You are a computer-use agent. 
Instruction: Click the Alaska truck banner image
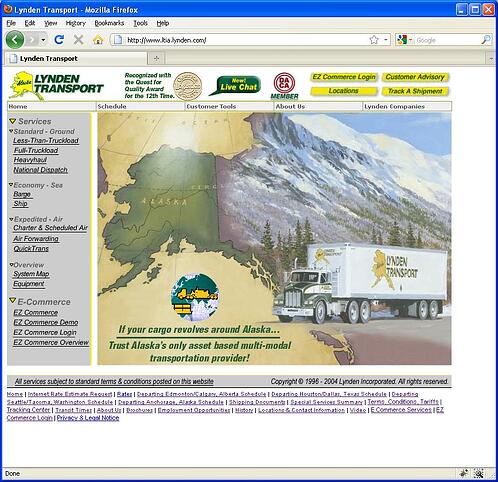274,239
